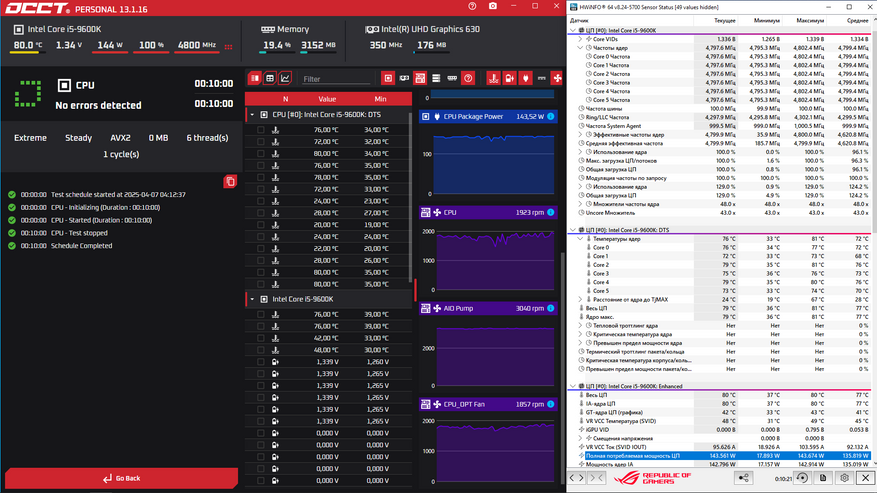Check the row with 42,00 °C and 33,00 °C min
The image size is (877, 493).
[261, 338]
